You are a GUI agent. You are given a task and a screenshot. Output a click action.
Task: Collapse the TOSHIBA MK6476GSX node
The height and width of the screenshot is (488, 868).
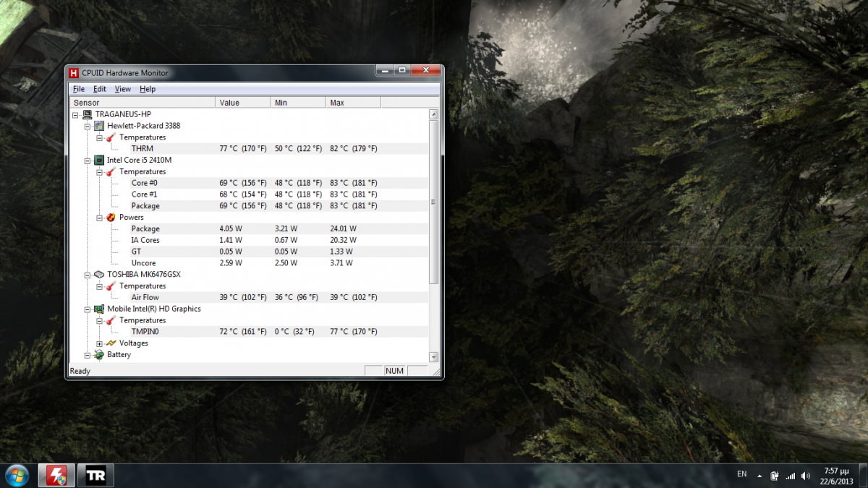click(x=88, y=275)
